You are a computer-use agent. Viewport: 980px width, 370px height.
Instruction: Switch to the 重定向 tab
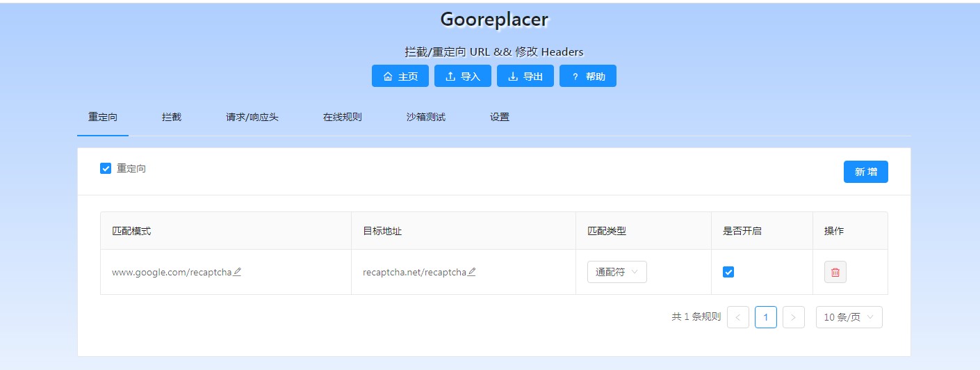tap(103, 117)
